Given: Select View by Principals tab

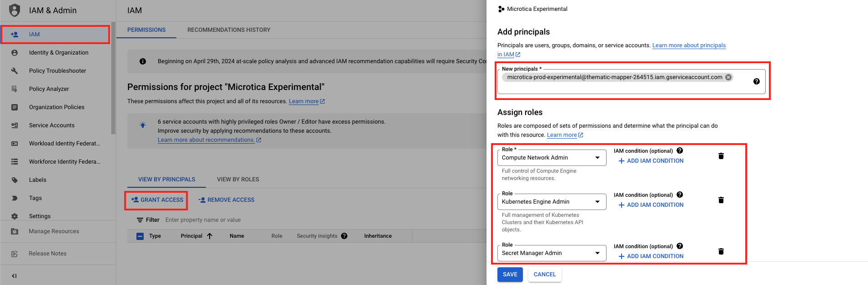Looking at the screenshot, I should [x=166, y=180].
